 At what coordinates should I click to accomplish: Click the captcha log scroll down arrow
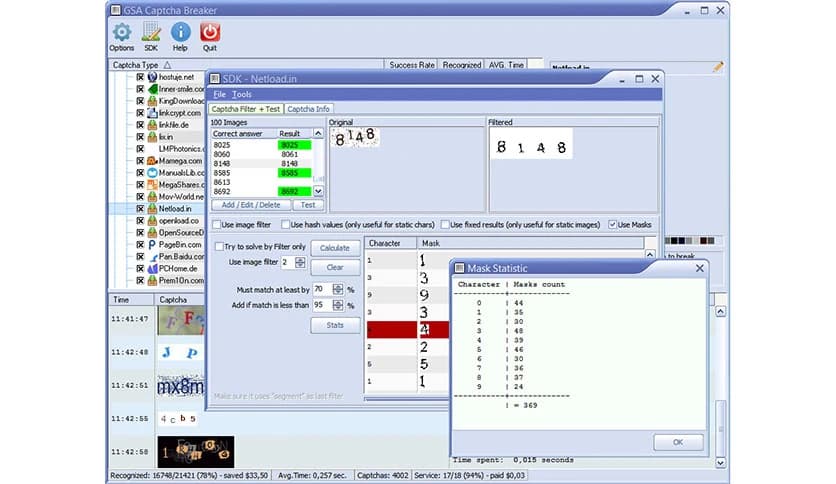click(x=720, y=463)
